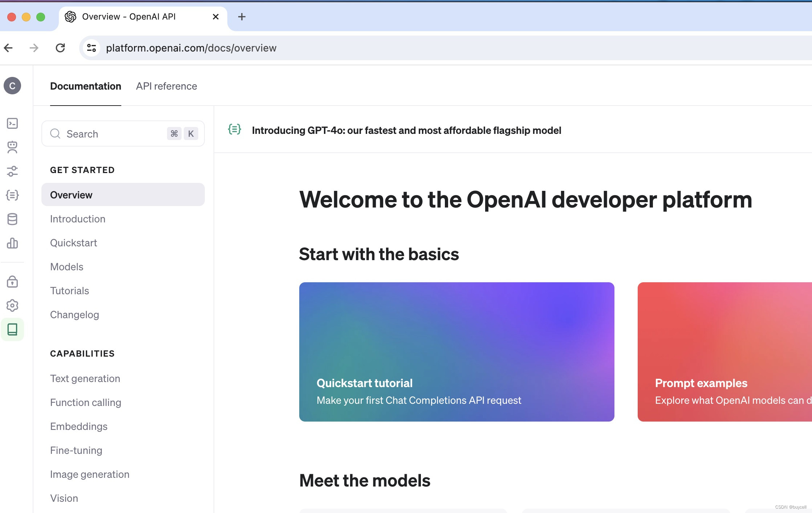Screen dimensions: 812x513
Task: Select Function calling under Capabilities
Action: pyautogui.click(x=86, y=402)
